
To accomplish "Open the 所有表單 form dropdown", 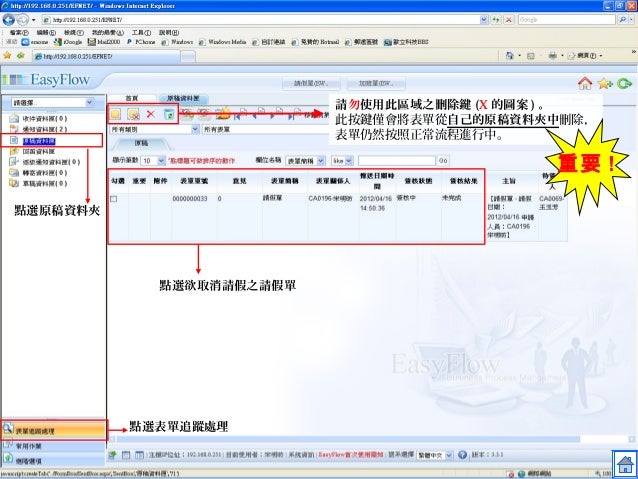I will click(x=267, y=129).
